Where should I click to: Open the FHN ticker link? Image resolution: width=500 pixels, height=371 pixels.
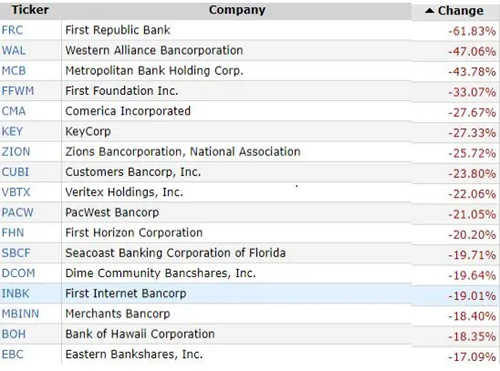[x=13, y=232]
